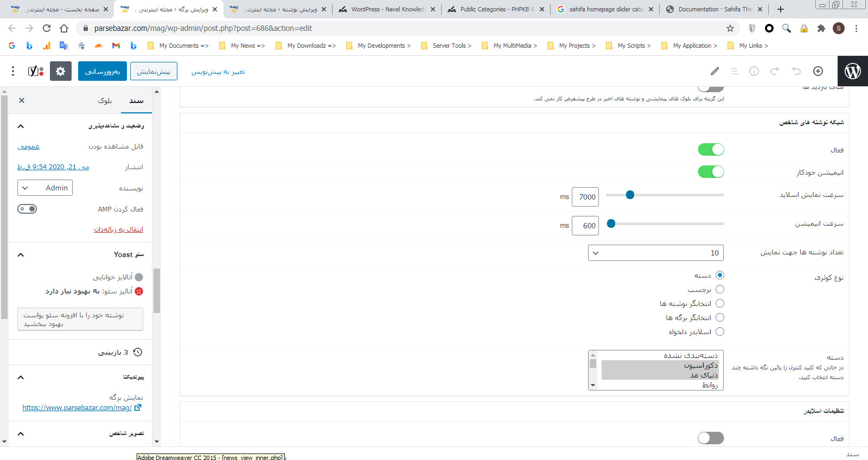The width and height of the screenshot is (868, 460).
Task: Click the به‌روزرسانی update button
Action: (103, 71)
